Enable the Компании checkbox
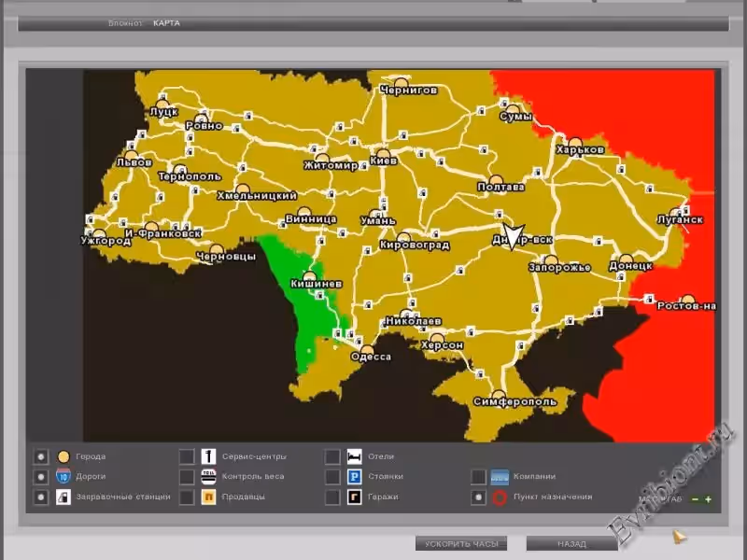This screenshot has width=747, height=560. (478, 477)
